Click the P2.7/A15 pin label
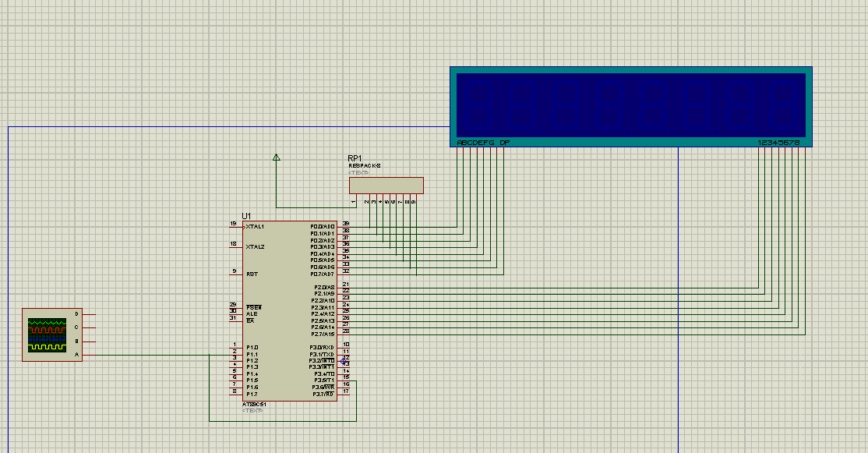 pyautogui.click(x=323, y=334)
